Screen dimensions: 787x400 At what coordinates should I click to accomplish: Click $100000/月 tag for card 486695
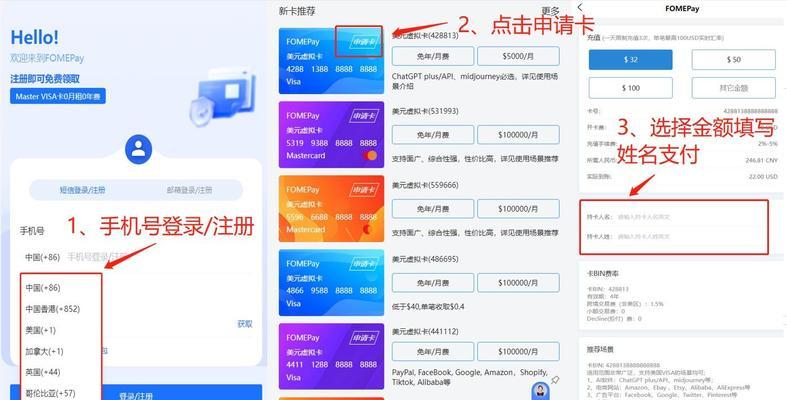[x=518, y=283]
